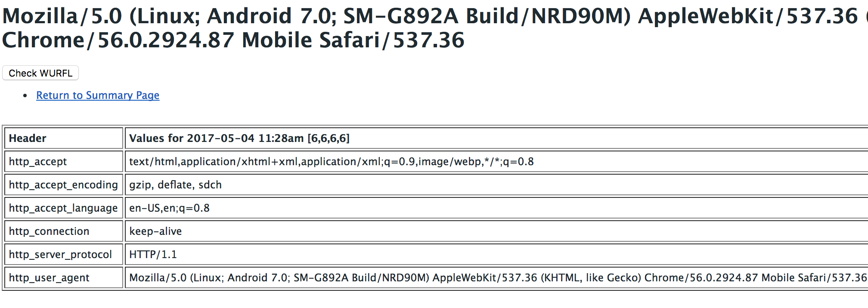Click the en-US,en;q=0.8 value cell
The height and width of the screenshot is (308, 868).
click(x=169, y=208)
